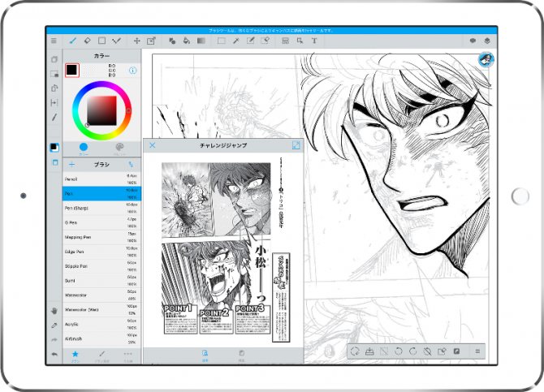Select the Gradient tool

click(201, 41)
